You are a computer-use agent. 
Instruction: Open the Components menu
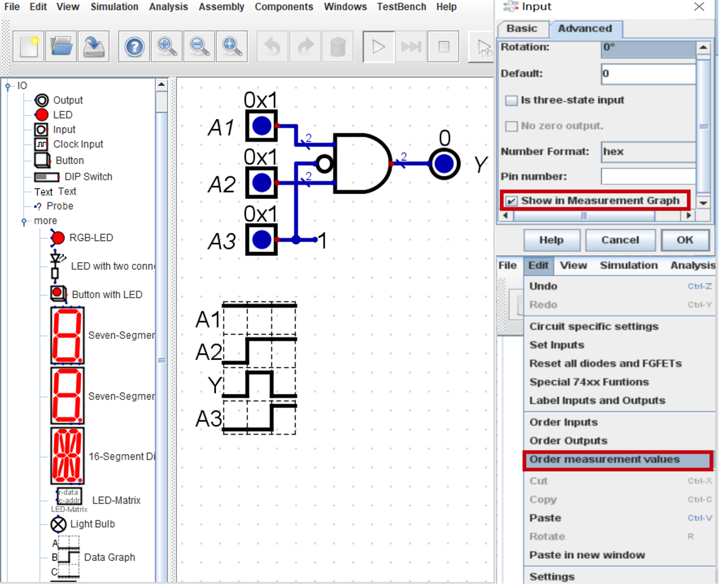click(284, 7)
